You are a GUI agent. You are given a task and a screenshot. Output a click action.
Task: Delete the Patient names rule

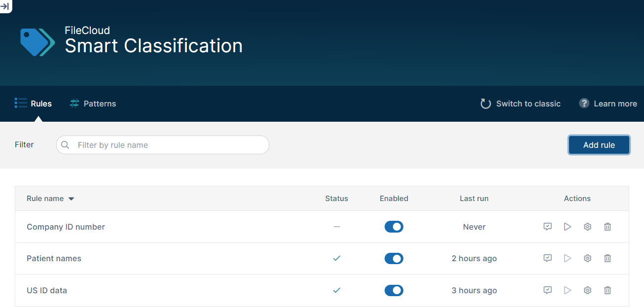608,258
